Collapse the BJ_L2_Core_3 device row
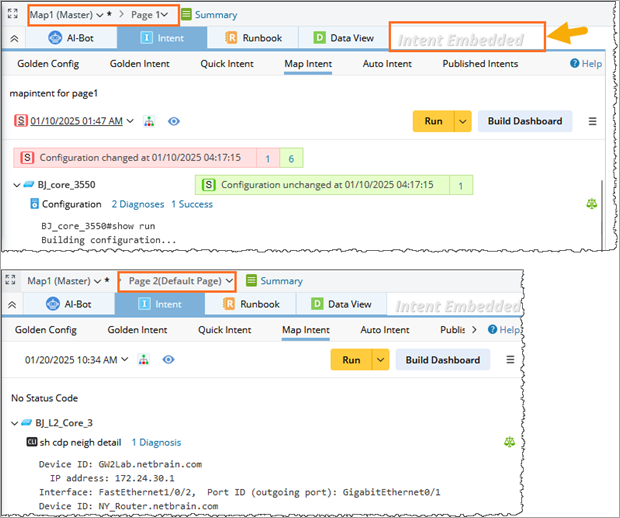620x518 pixels. pos(14,423)
